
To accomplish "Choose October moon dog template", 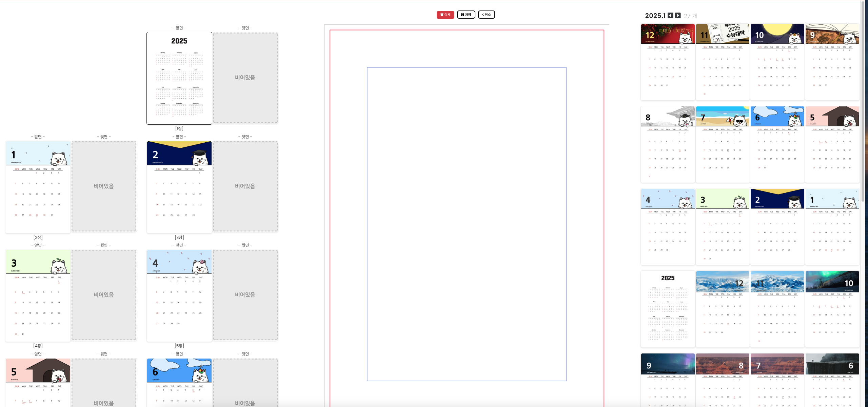I will (x=777, y=62).
